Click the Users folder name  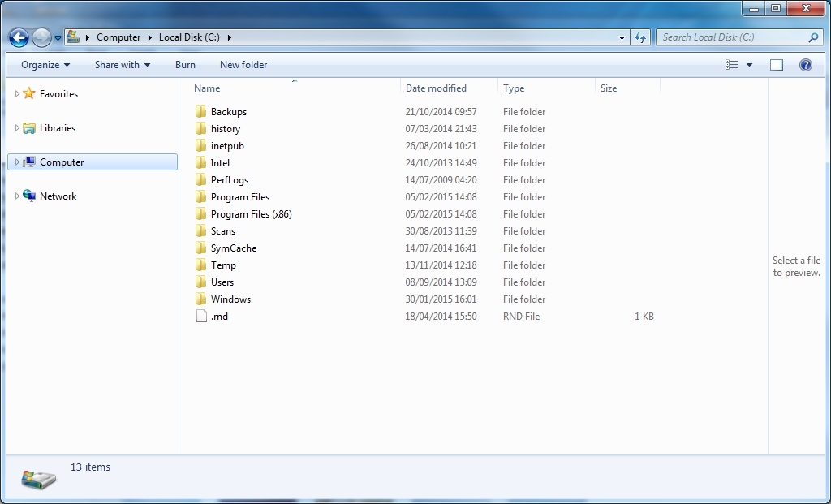pos(222,282)
